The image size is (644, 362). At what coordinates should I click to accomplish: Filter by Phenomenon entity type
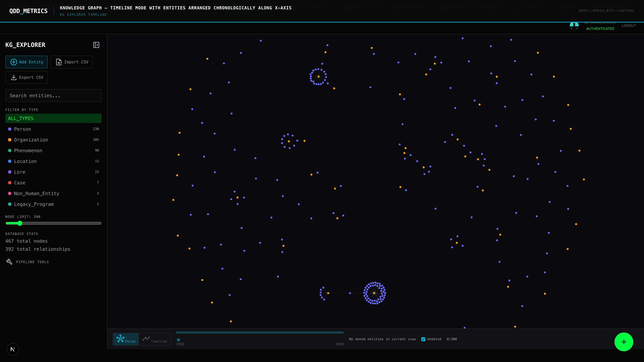tap(28, 151)
